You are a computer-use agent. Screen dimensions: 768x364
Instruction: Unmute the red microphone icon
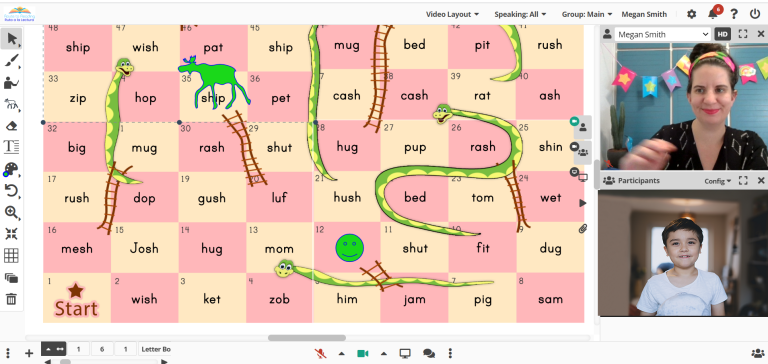[321, 353]
